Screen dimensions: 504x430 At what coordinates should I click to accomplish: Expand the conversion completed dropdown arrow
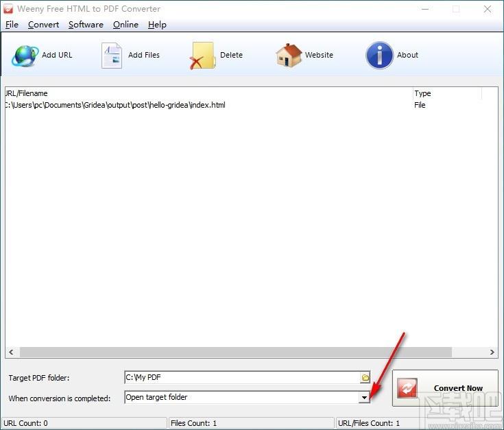(364, 398)
